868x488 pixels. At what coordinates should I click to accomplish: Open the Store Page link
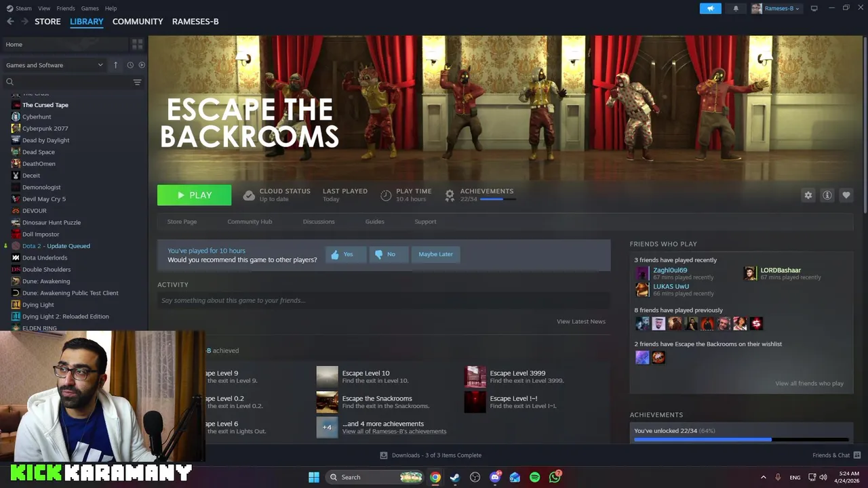(182, 222)
